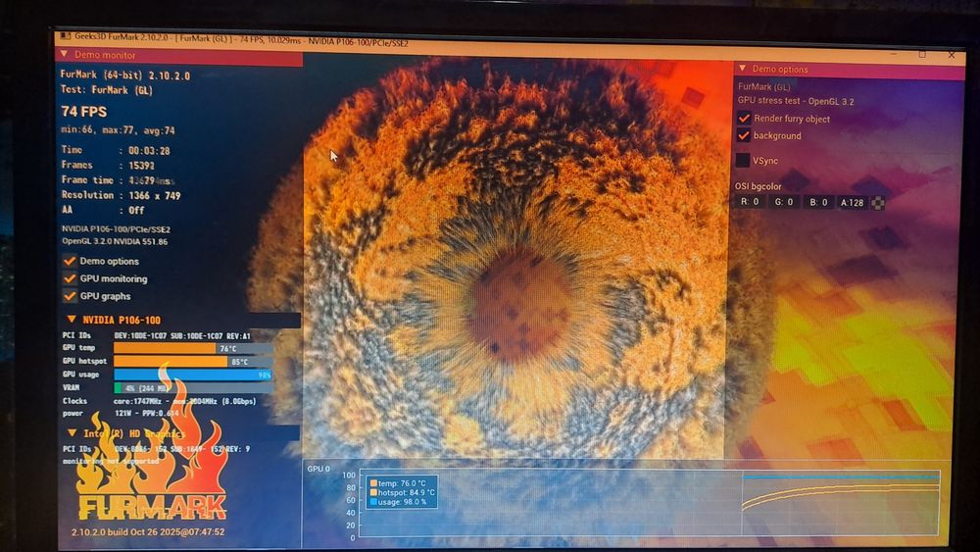Collapse the Demo monitor panel triangle

(x=64, y=54)
